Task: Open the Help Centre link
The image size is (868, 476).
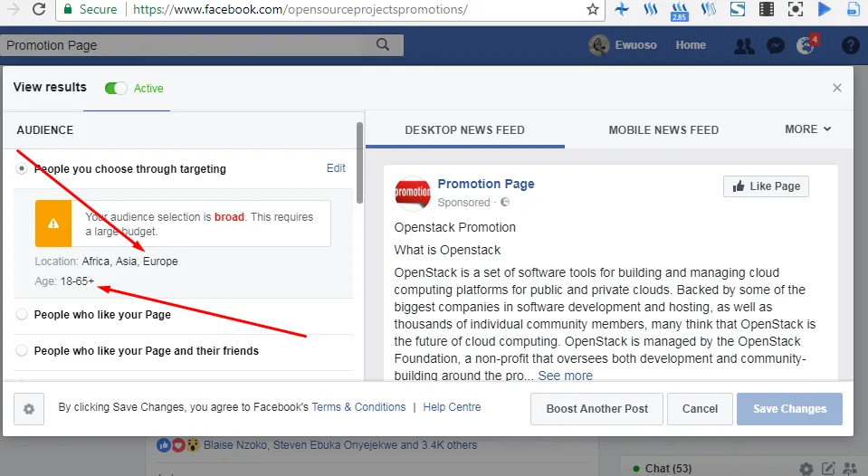Action: [452, 407]
